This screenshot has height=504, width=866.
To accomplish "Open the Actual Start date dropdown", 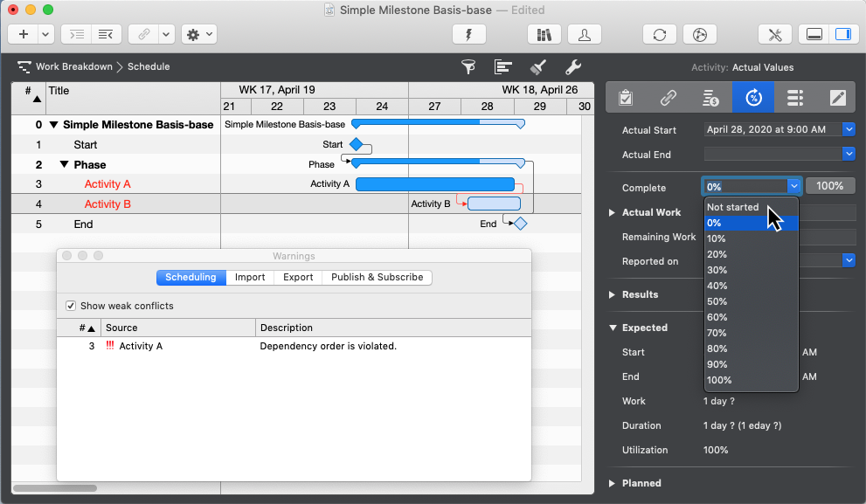I will click(849, 129).
